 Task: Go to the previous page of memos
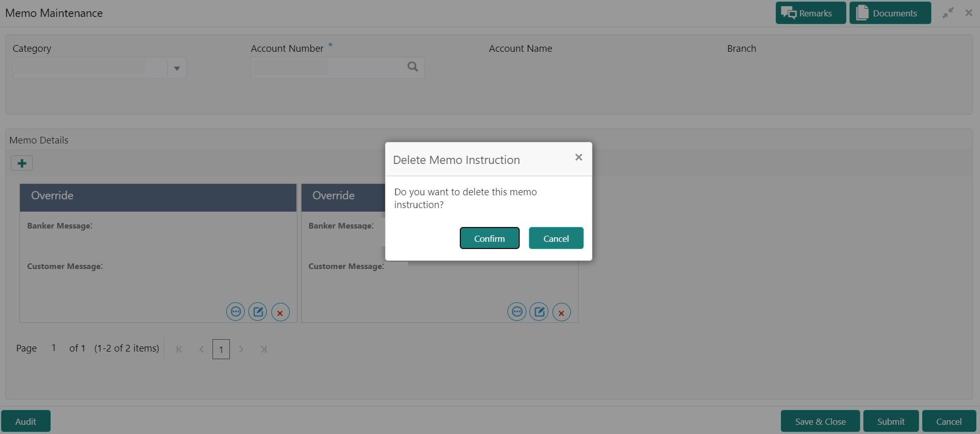202,349
